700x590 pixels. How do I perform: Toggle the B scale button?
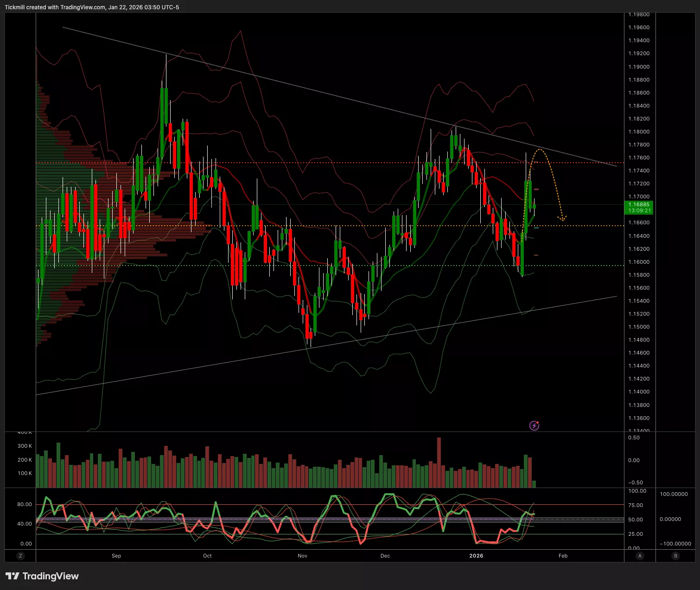coord(675,556)
